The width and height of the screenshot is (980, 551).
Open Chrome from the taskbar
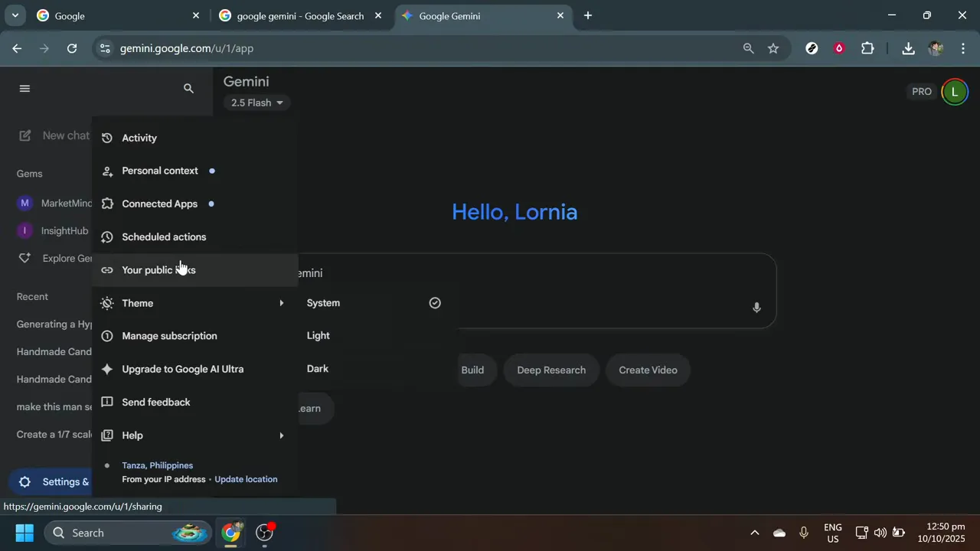click(230, 533)
